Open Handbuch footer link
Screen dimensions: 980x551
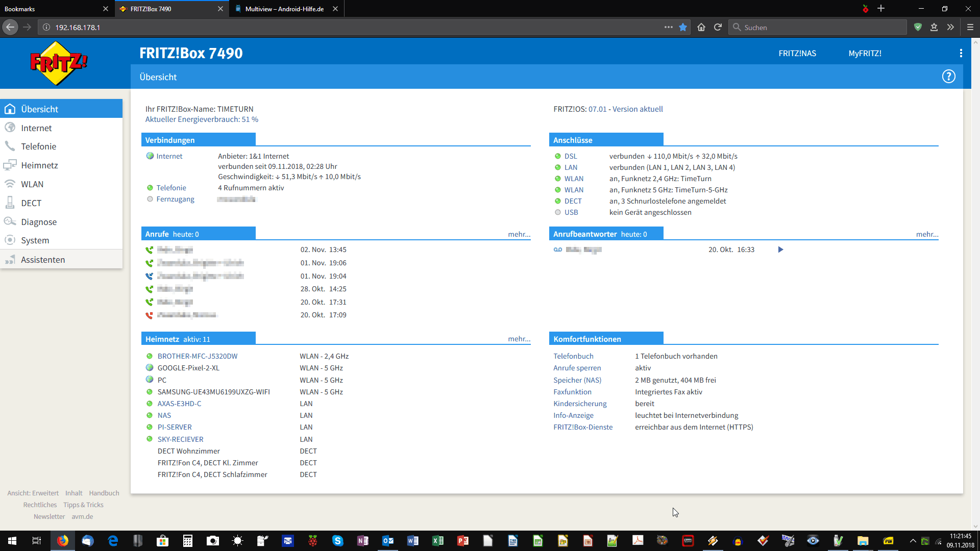tap(104, 493)
